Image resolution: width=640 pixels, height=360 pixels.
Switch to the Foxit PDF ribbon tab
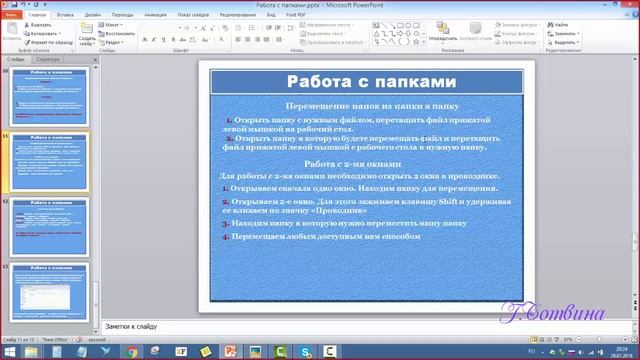click(296, 15)
